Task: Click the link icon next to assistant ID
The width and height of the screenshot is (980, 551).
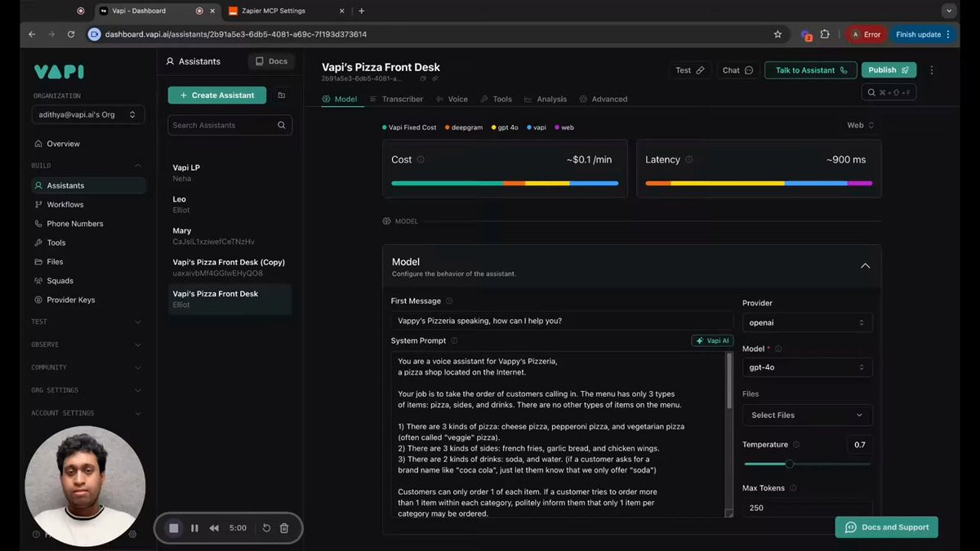Action: (x=435, y=78)
